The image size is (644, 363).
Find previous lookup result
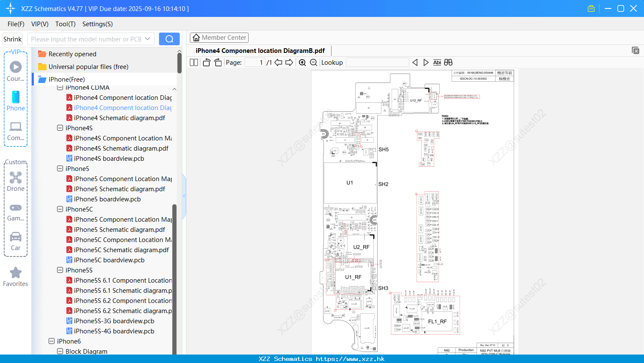[415, 63]
